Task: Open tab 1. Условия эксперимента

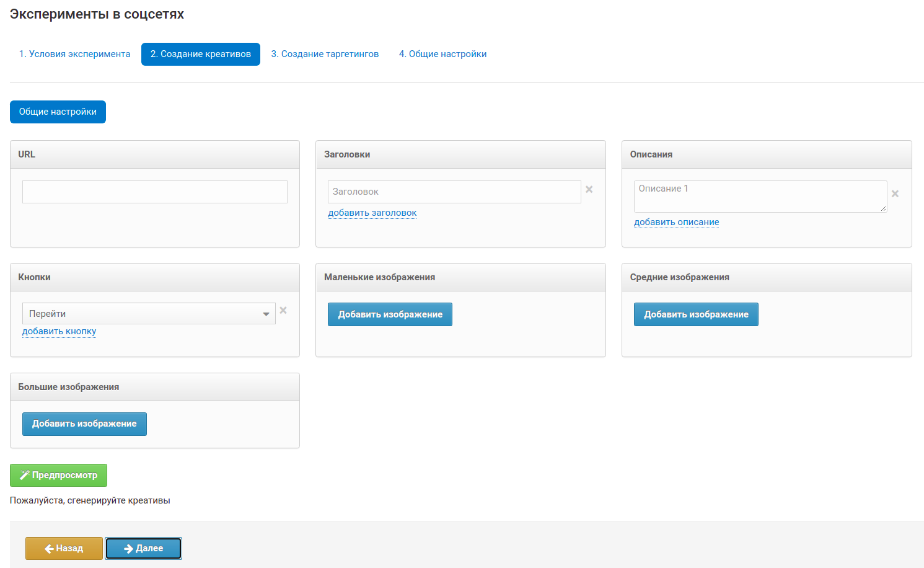Action: click(74, 54)
